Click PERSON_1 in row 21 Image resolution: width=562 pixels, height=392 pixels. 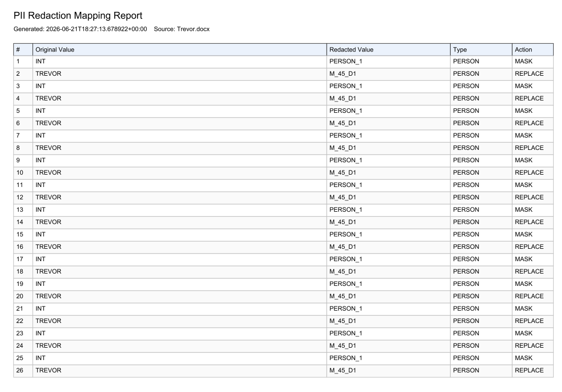coord(346,309)
